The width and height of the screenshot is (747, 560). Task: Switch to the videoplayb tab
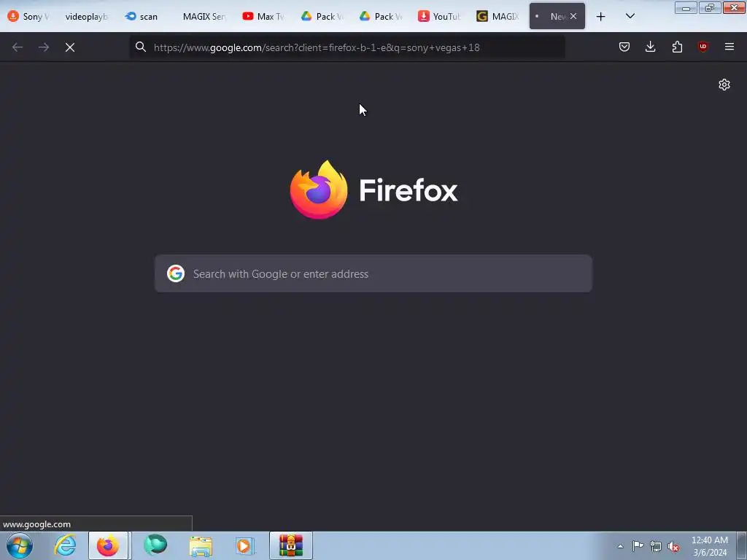86,17
